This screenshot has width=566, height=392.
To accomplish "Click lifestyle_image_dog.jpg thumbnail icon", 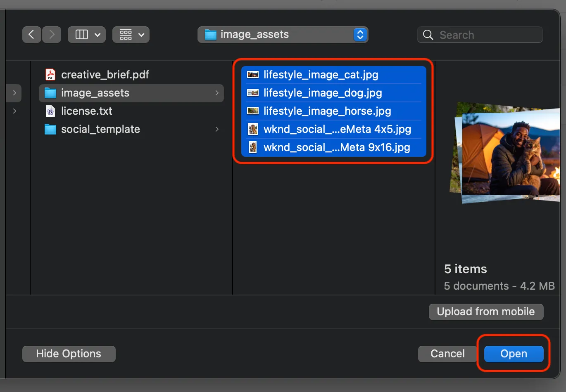I will [253, 93].
